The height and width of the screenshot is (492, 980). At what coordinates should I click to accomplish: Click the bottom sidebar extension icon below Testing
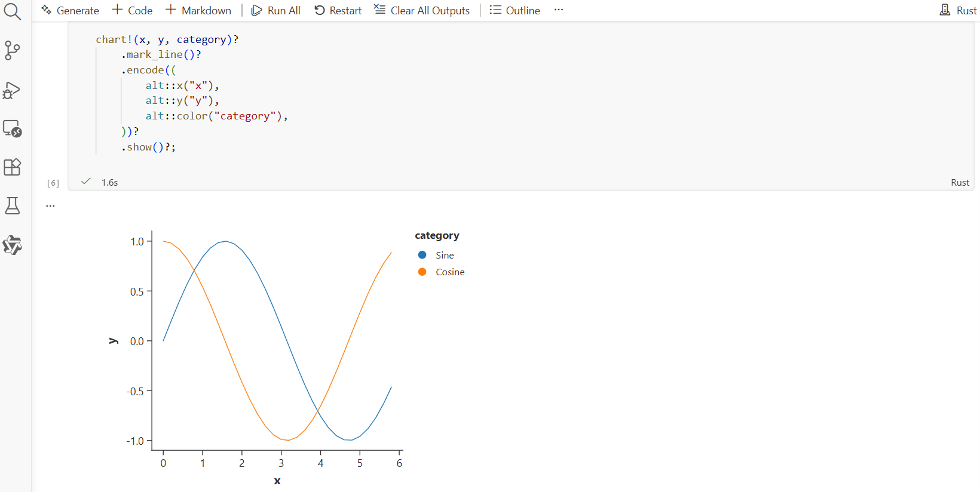(x=13, y=245)
